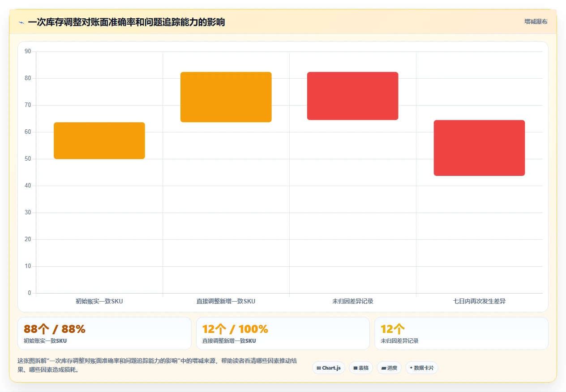
Task: Click the 数据卡片 tag chip
Action: click(x=422, y=368)
